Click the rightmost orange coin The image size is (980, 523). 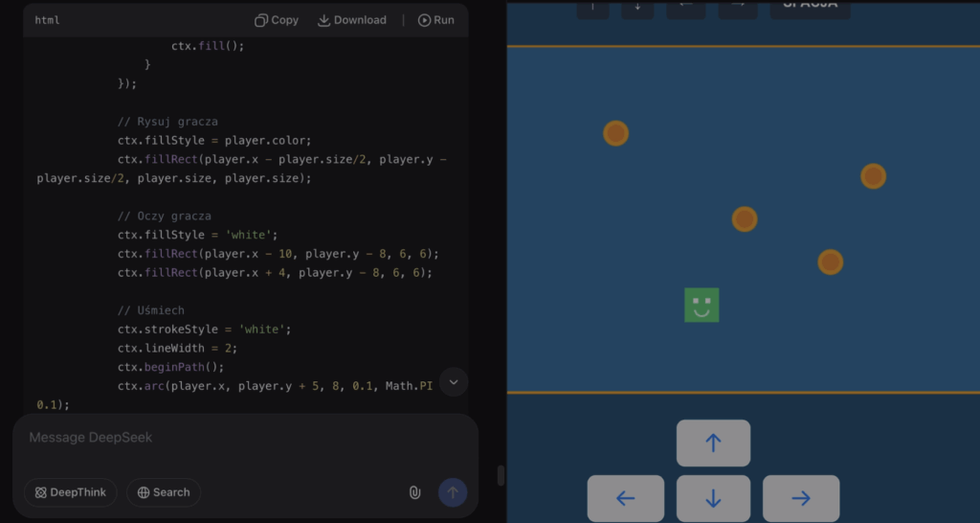click(873, 176)
